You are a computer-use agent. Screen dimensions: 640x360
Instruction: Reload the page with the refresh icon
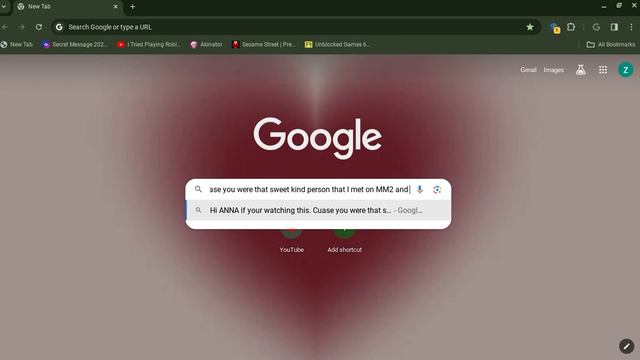point(39,27)
